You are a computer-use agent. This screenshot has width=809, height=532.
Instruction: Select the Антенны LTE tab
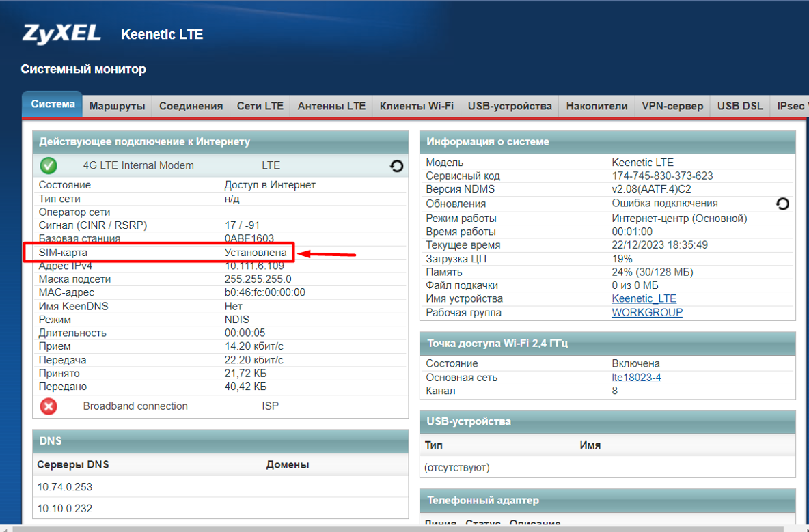pyautogui.click(x=331, y=106)
